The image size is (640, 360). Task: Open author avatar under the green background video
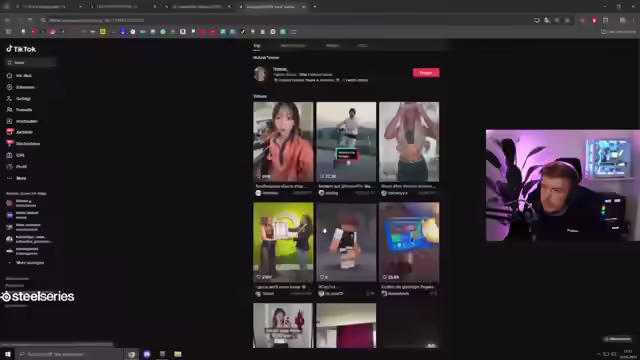(258, 293)
